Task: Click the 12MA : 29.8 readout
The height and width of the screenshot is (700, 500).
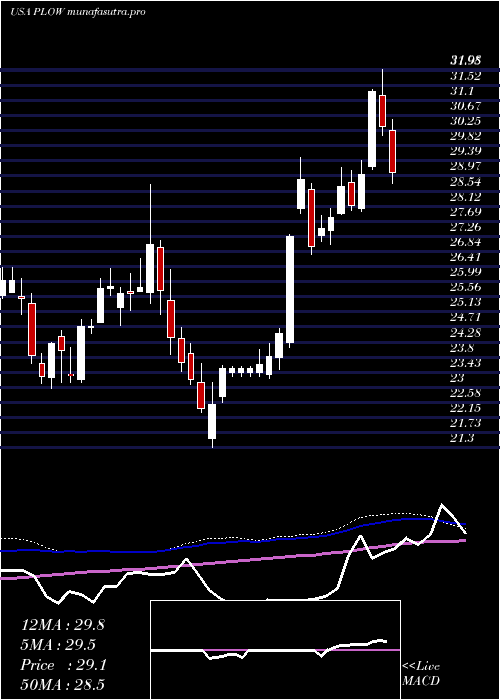Action: (x=62, y=625)
